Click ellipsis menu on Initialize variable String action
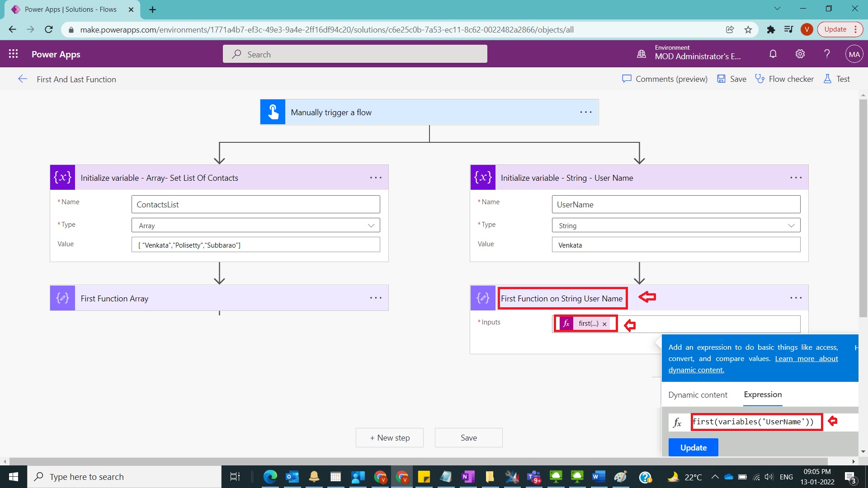This screenshot has width=868, height=488. 795,178
